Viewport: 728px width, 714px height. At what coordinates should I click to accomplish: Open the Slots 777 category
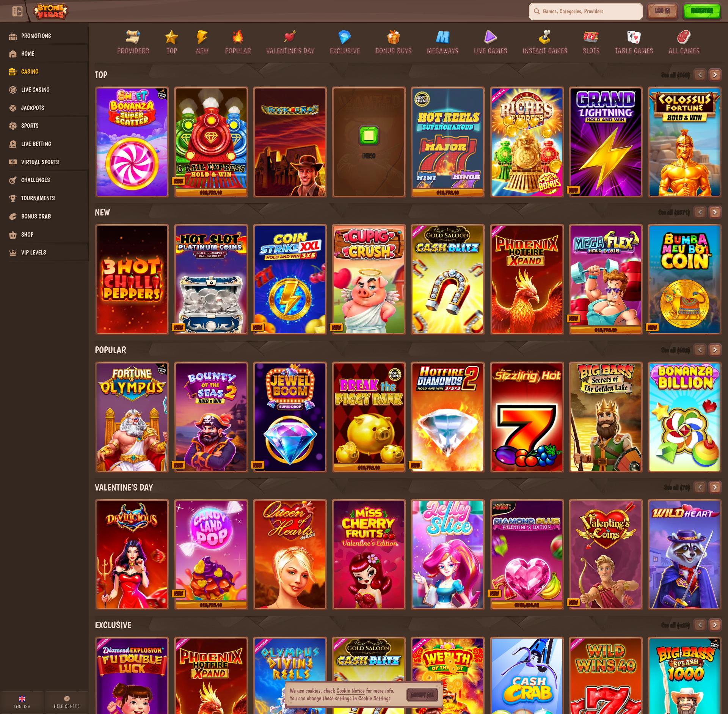pyautogui.click(x=591, y=37)
